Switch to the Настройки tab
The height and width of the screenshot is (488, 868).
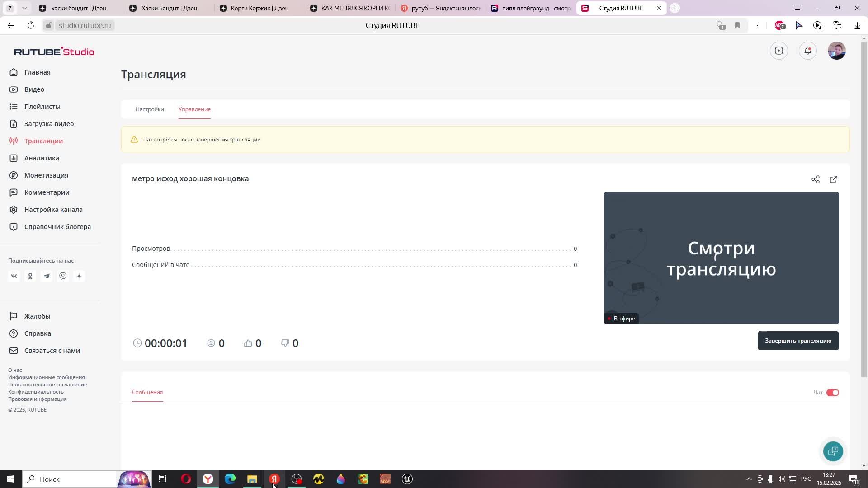coord(150,109)
